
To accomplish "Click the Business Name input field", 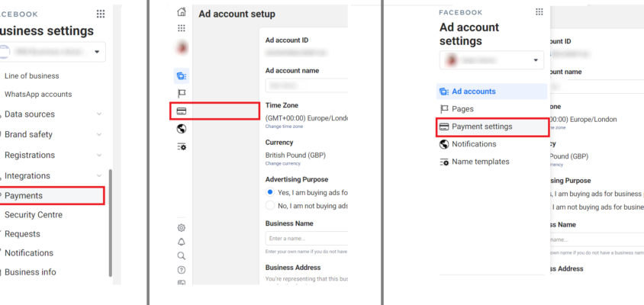I will [305, 239].
